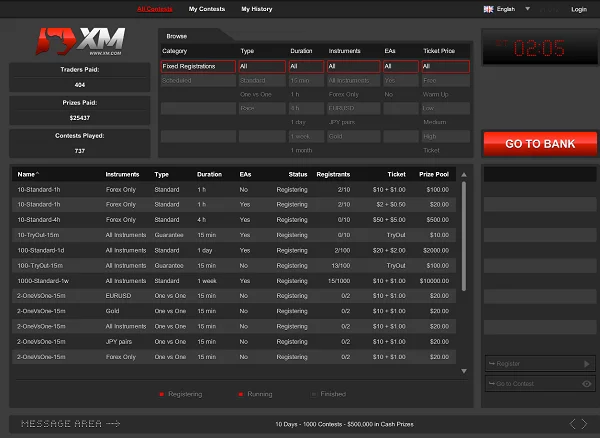Open My History tab

257,9
